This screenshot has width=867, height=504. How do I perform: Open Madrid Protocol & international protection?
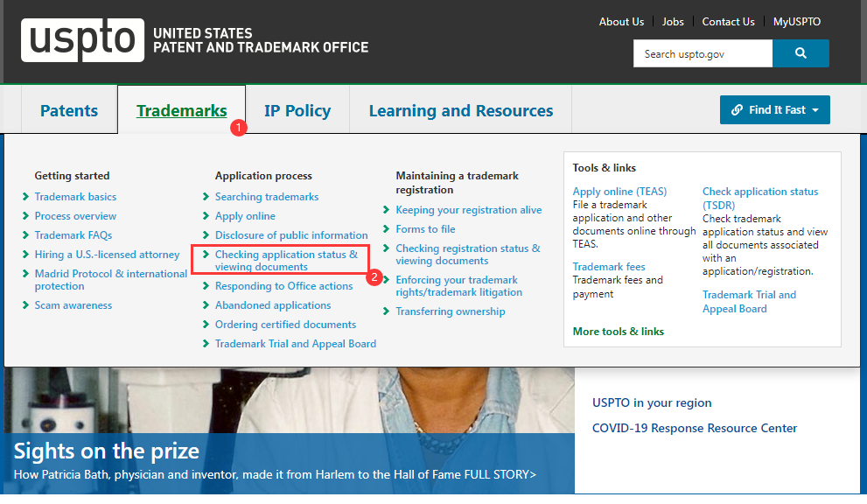[x=111, y=280]
